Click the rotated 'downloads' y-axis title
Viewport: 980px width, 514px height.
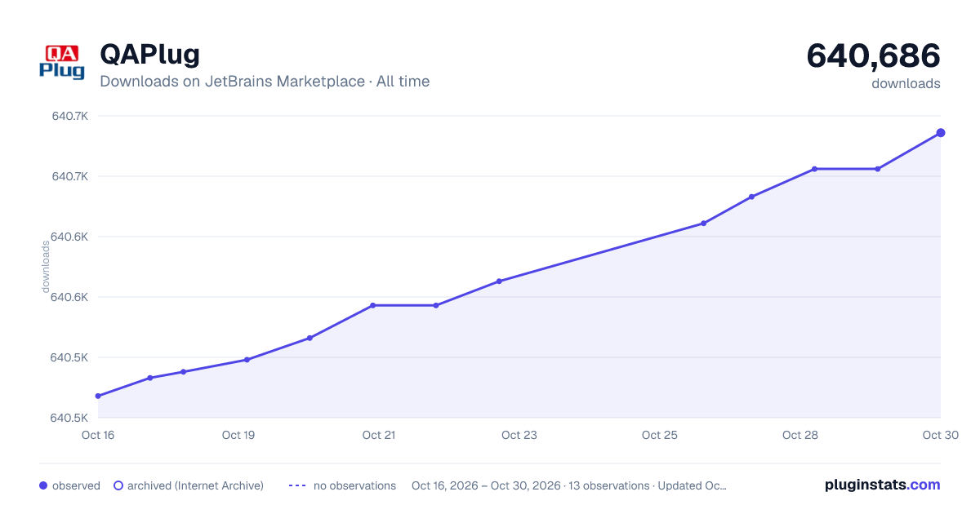click(x=46, y=267)
